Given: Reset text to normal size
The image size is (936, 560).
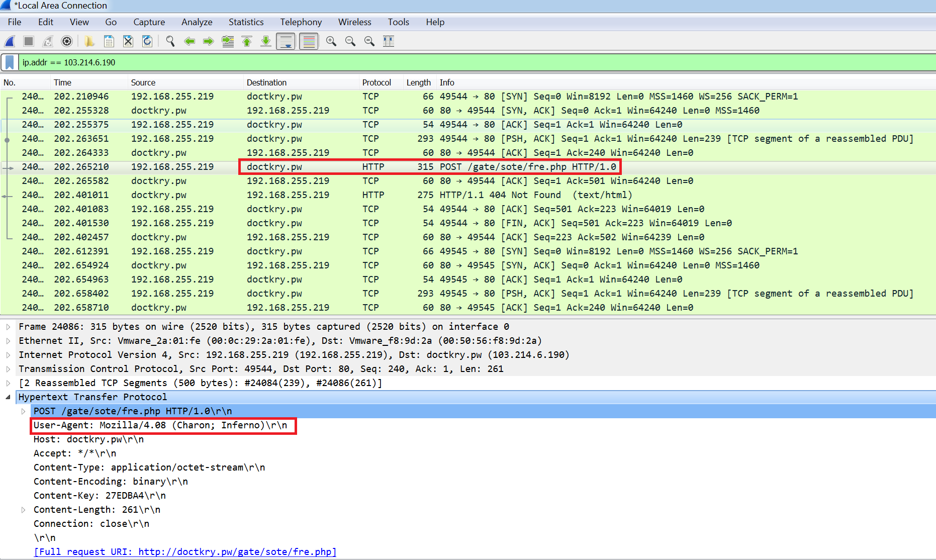Looking at the screenshot, I should 369,41.
